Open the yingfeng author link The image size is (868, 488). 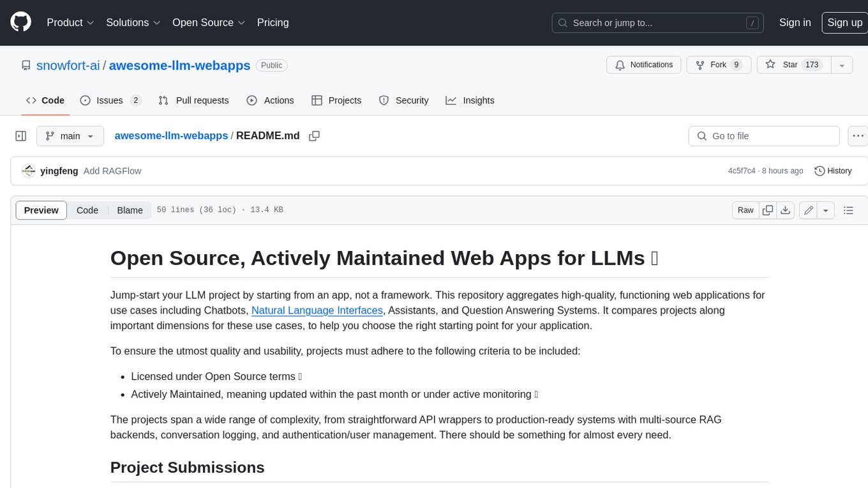[59, 171]
